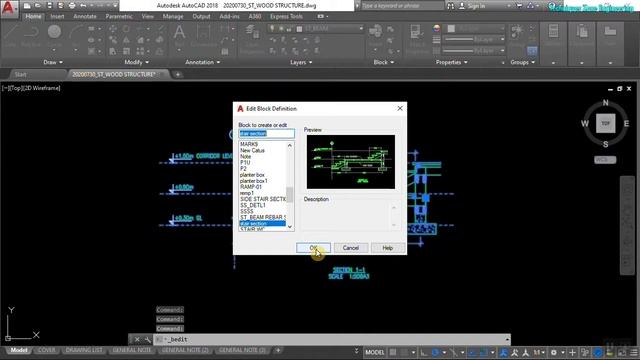Expand the Modify panel flyout

pyautogui.click(x=137, y=62)
